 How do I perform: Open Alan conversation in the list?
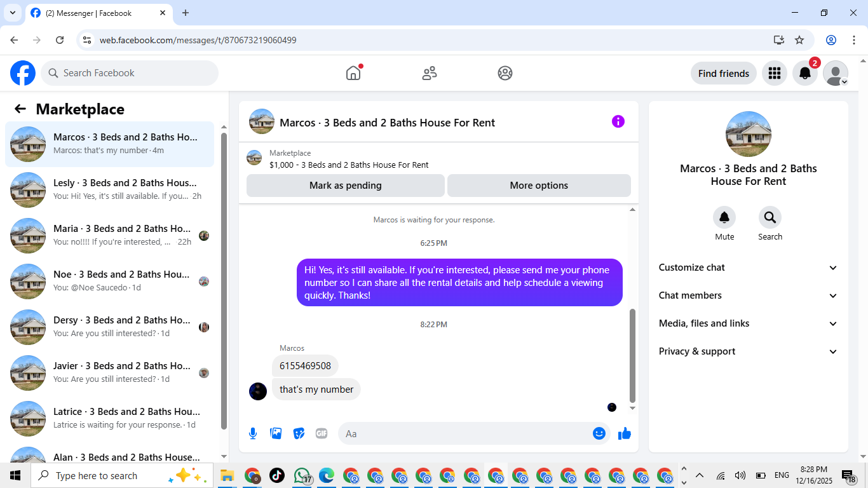click(x=110, y=454)
